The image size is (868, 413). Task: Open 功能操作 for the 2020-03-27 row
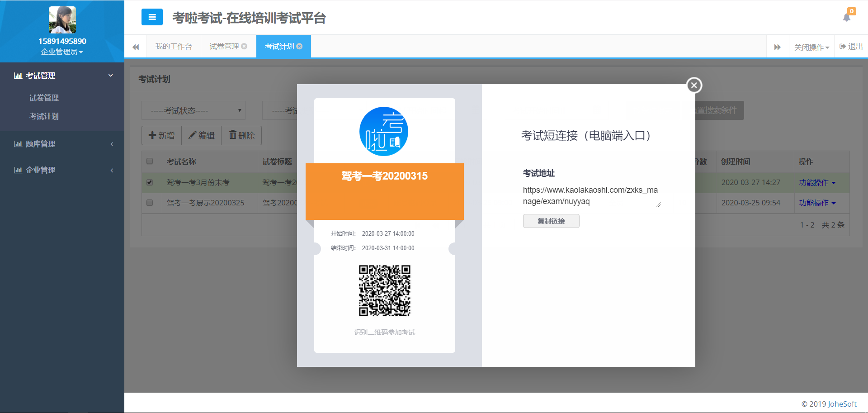[x=817, y=182]
